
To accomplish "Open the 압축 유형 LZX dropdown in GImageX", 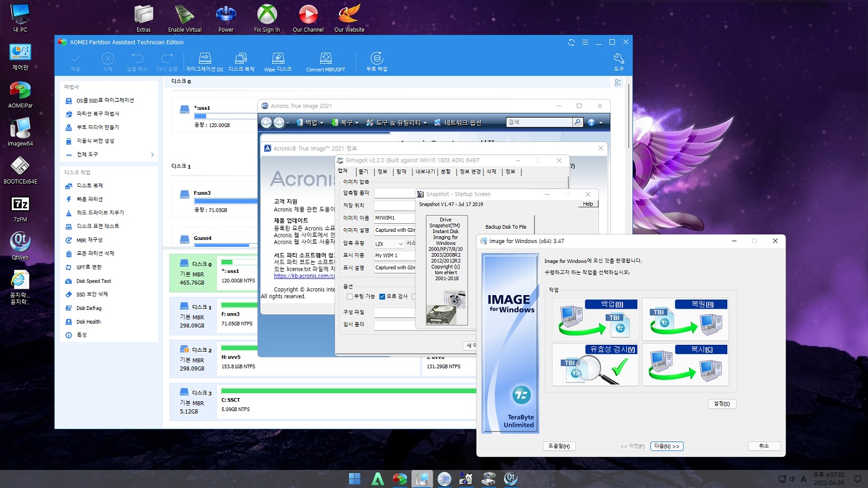I will point(389,244).
